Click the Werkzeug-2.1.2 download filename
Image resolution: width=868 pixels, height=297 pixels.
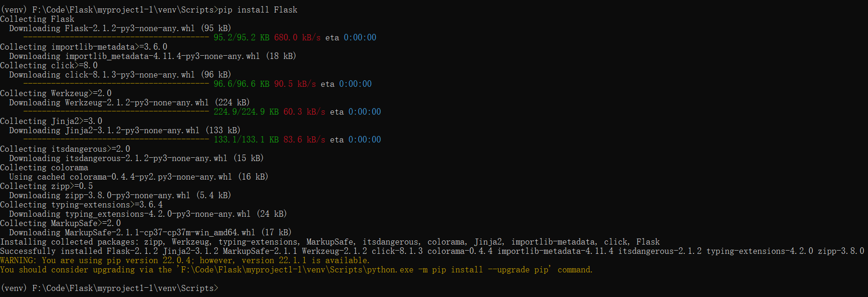point(137,103)
